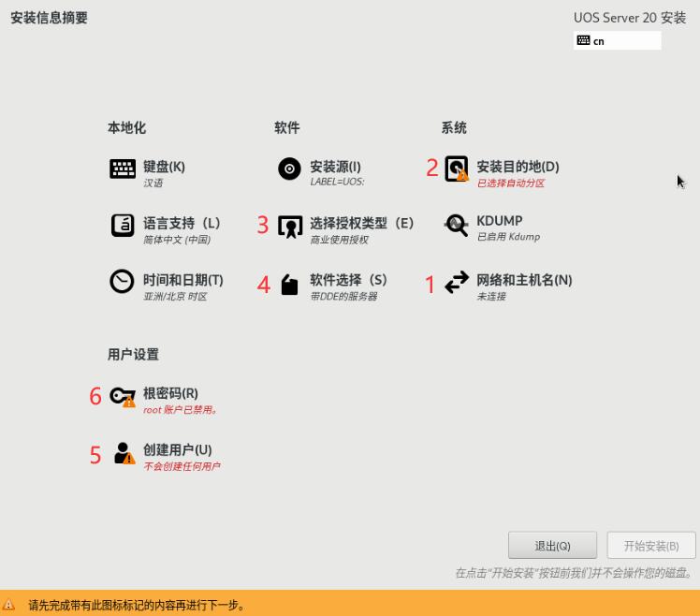Click the keyboard icon under 本地化
The width and height of the screenshot is (700, 616).
[x=123, y=169]
